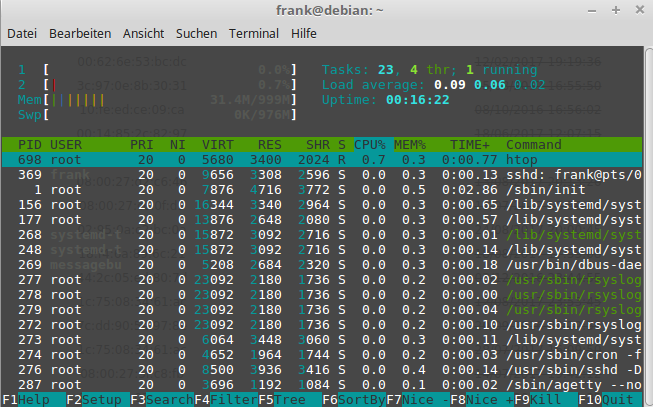The image size is (653, 407).
Task: Minimize the terminal window
Action: 592,10
